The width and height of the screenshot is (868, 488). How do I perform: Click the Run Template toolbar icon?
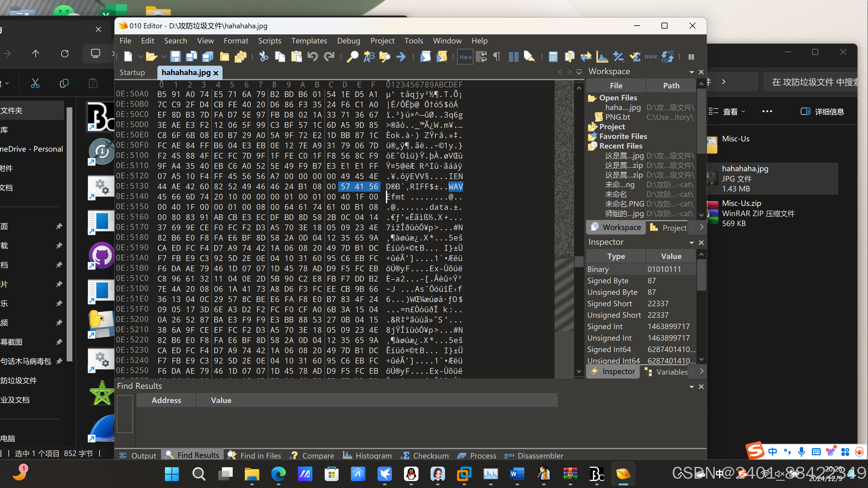pos(441,57)
